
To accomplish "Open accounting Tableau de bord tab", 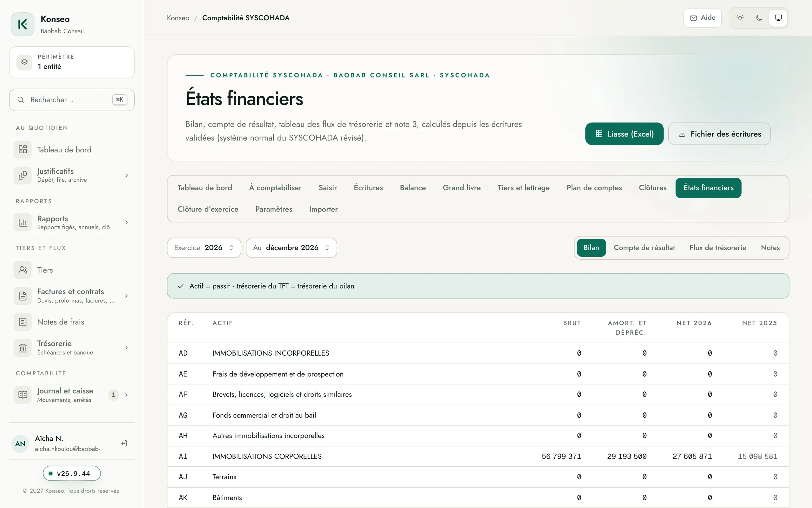I will tap(205, 188).
